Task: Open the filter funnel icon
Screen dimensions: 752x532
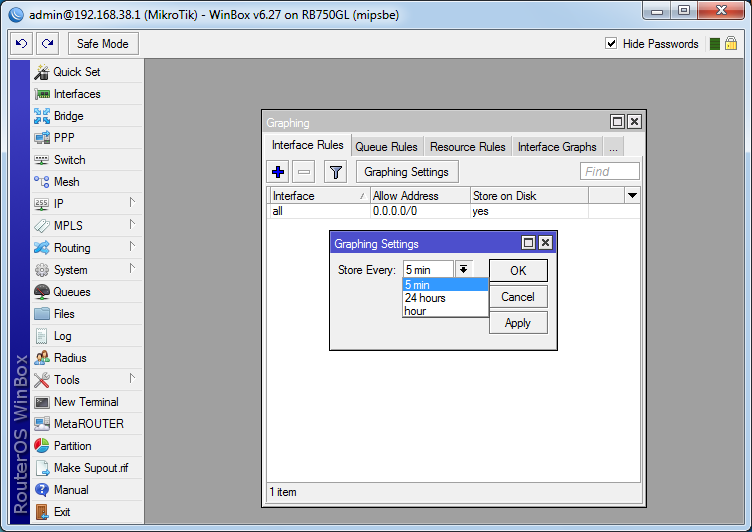Action: click(x=335, y=172)
